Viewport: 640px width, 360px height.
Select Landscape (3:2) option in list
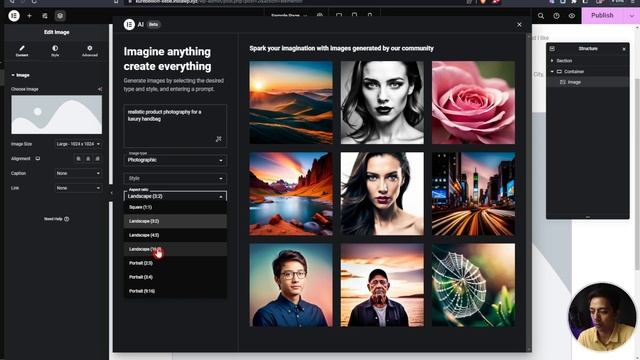(x=175, y=221)
